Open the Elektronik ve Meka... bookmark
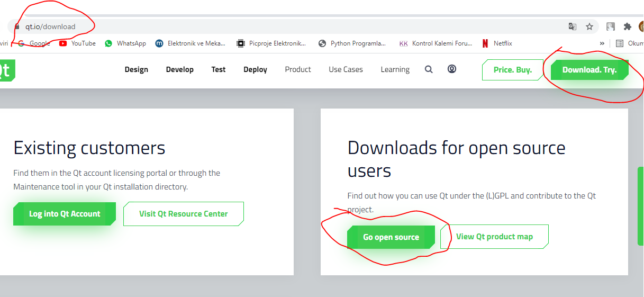The image size is (644, 297). pyautogui.click(x=191, y=43)
